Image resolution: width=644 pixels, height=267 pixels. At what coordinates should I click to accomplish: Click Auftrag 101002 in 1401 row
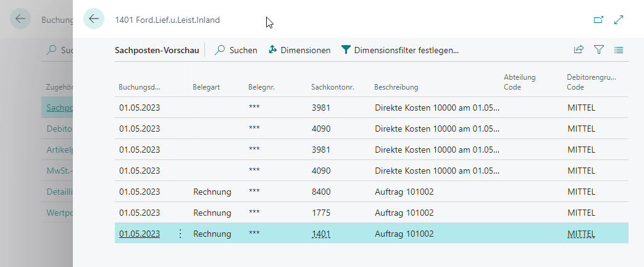pyautogui.click(x=404, y=234)
